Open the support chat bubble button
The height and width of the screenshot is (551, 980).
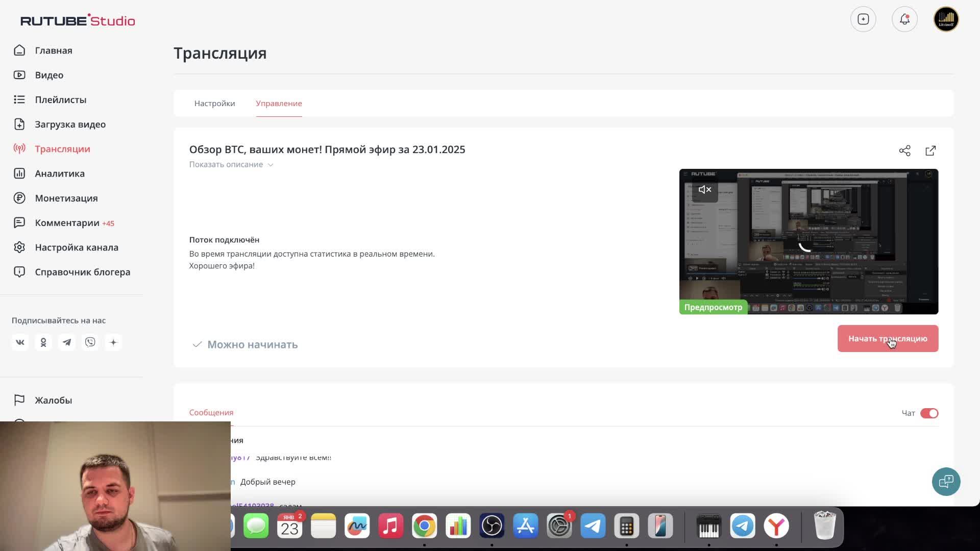(946, 481)
